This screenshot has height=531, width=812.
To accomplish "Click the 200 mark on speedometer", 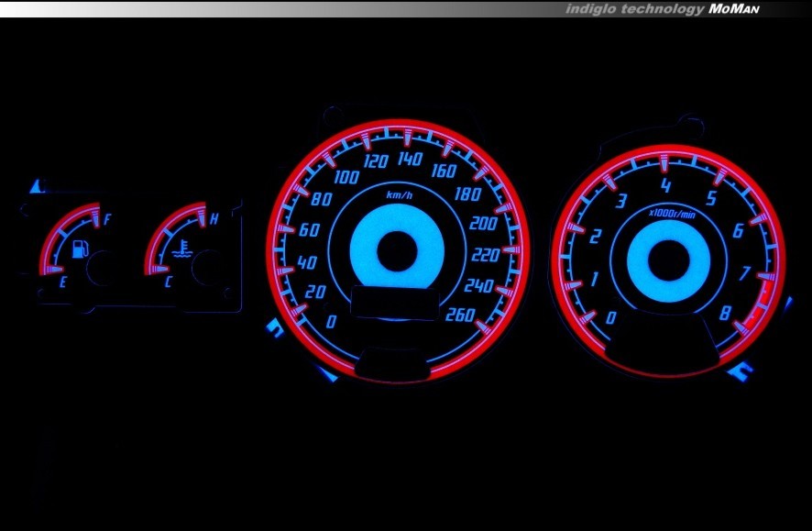I will [x=481, y=224].
